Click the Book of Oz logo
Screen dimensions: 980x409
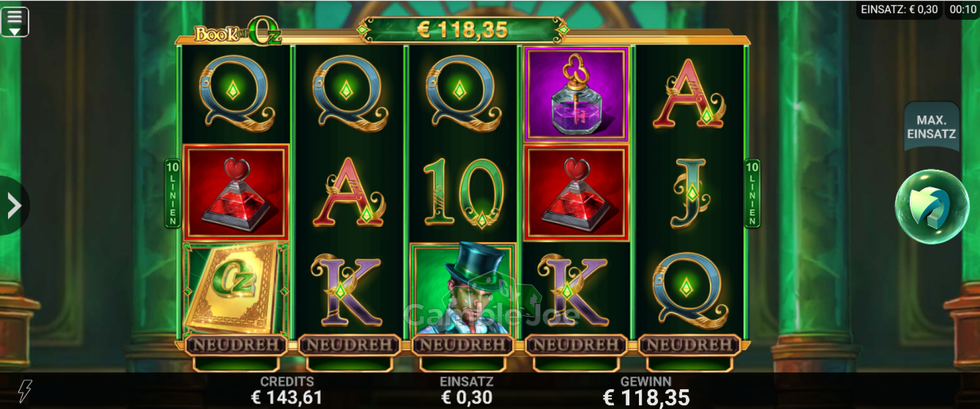237,32
